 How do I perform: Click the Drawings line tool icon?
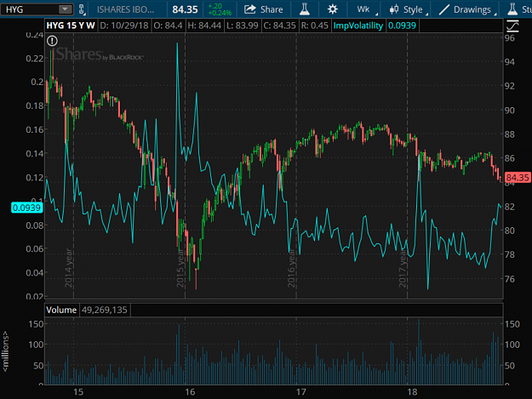tap(443, 10)
